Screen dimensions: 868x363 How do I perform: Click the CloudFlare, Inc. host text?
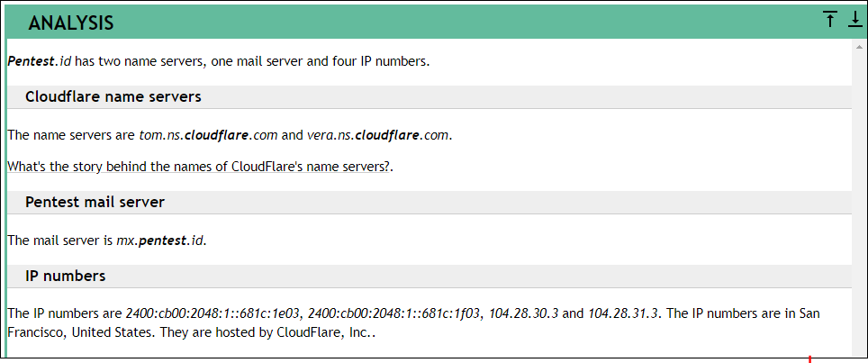(x=326, y=333)
